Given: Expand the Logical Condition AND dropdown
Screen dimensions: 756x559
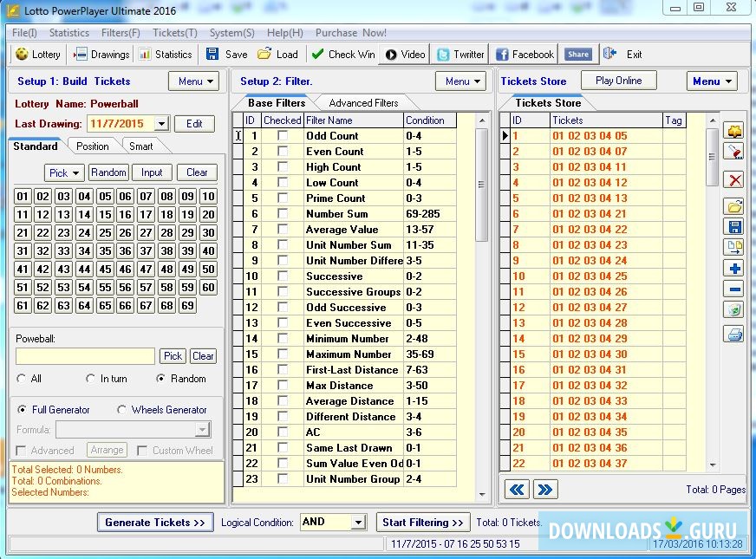Looking at the screenshot, I should click(358, 522).
